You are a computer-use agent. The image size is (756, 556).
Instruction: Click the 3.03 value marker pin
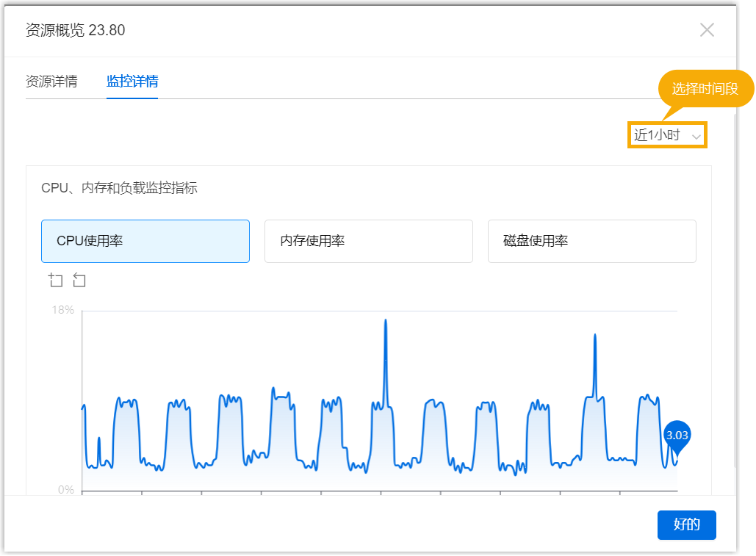[677, 436]
